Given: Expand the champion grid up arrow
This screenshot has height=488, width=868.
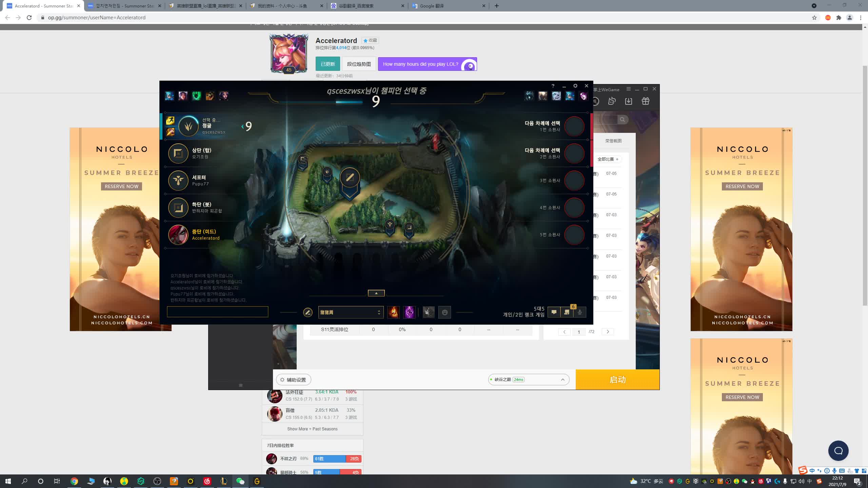Looking at the screenshot, I should [376, 293].
